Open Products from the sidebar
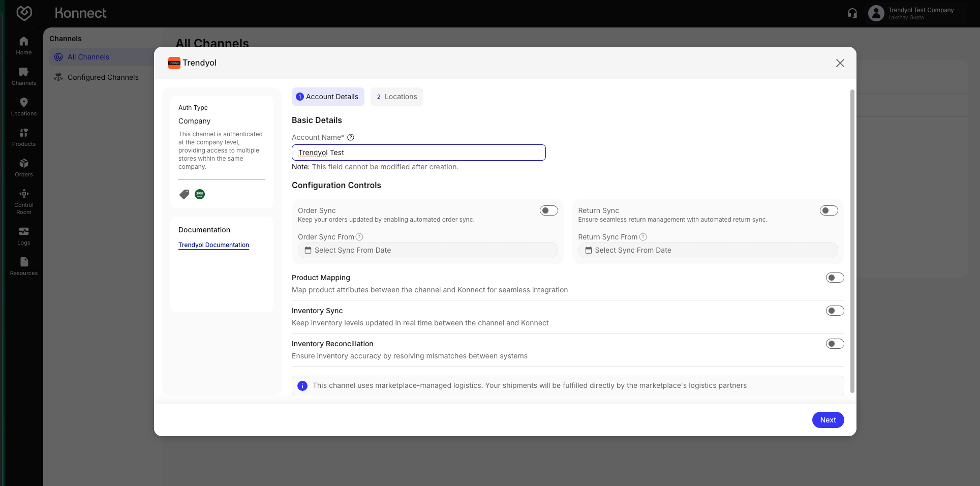This screenshot has width=980, height=486. [x=24, y=137]
